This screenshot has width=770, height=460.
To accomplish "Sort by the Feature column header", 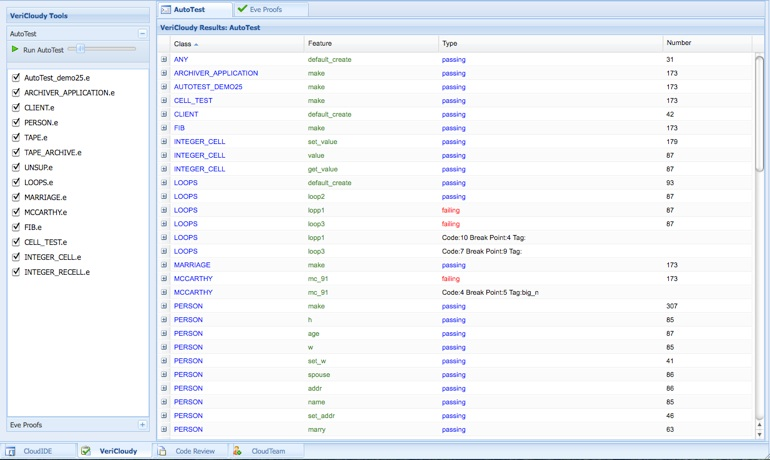I will click(371, 43).
